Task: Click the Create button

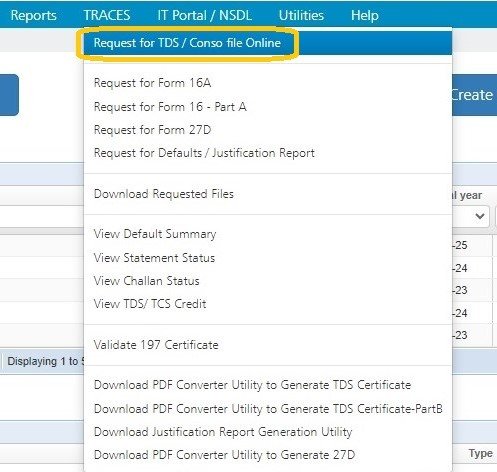Action: point(474,95)
